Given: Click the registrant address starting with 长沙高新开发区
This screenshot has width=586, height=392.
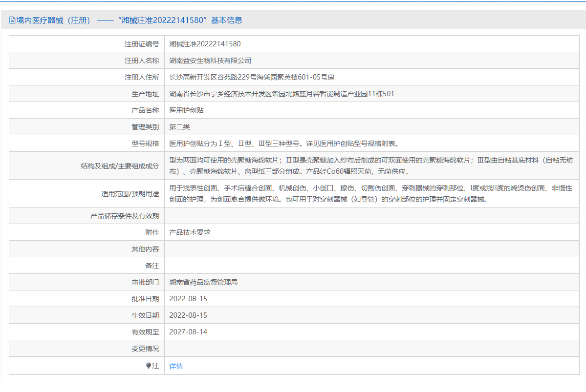Looking at the screenshot, I should 251,77.
